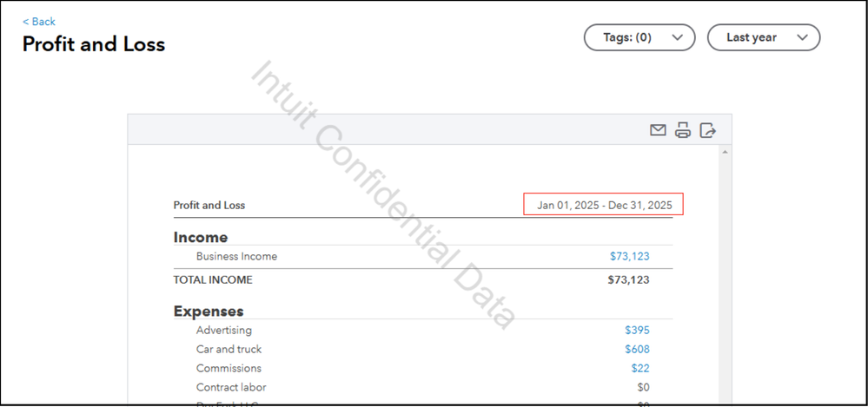Select the Advertising expense label
The height and width of the screenshot is (407, 868).
click(223, 331)
